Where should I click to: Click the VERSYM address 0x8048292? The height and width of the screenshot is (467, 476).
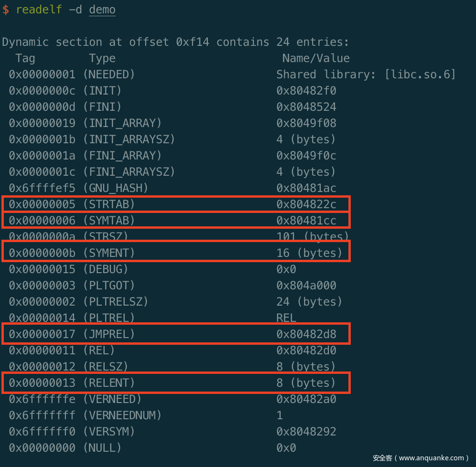coord(306,432)
